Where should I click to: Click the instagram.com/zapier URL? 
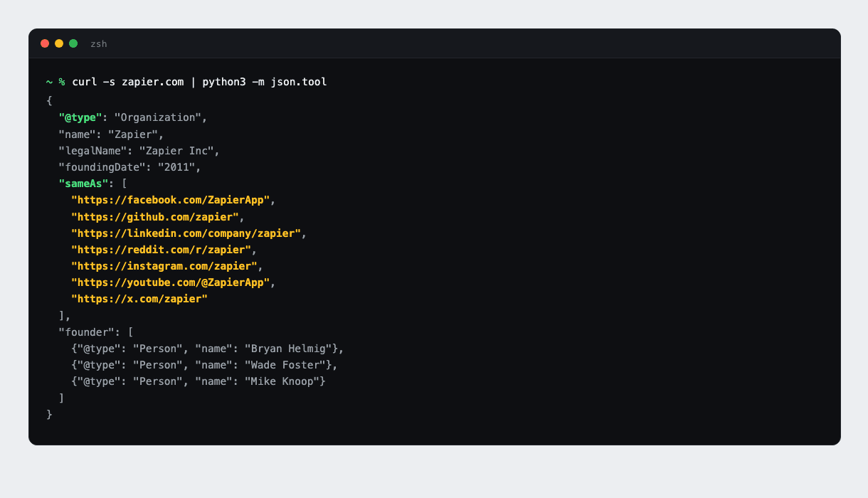click(164, 266)
